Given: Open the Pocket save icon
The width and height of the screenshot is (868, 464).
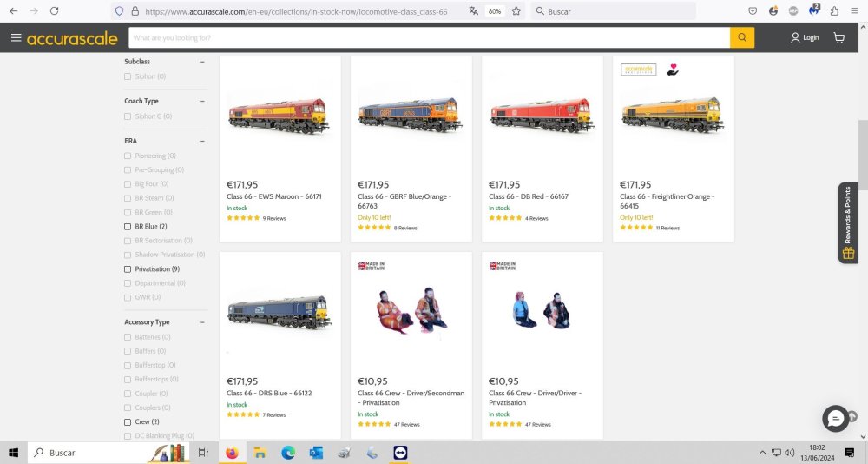Looking at the screenshot, I should pos(753,11).
